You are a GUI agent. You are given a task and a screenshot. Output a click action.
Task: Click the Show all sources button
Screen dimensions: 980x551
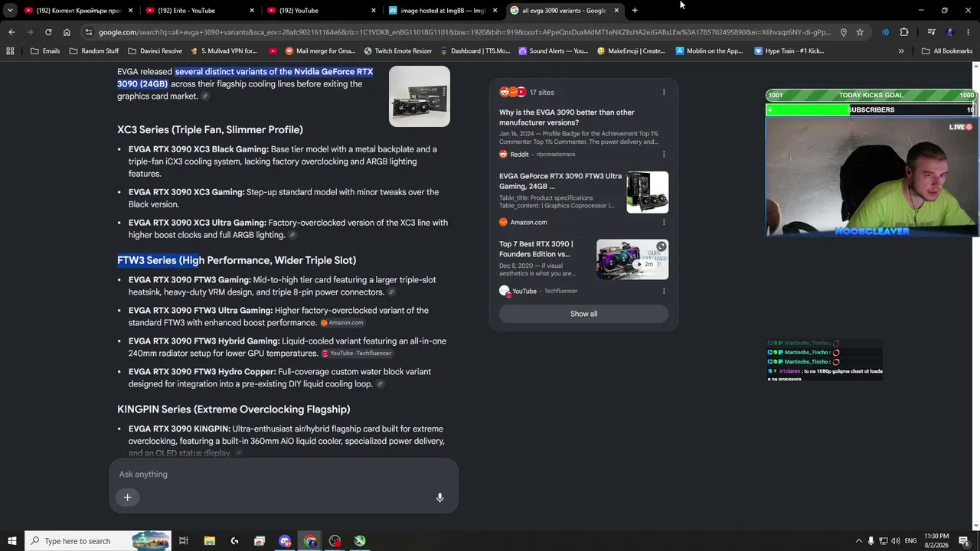pos(583,314)
